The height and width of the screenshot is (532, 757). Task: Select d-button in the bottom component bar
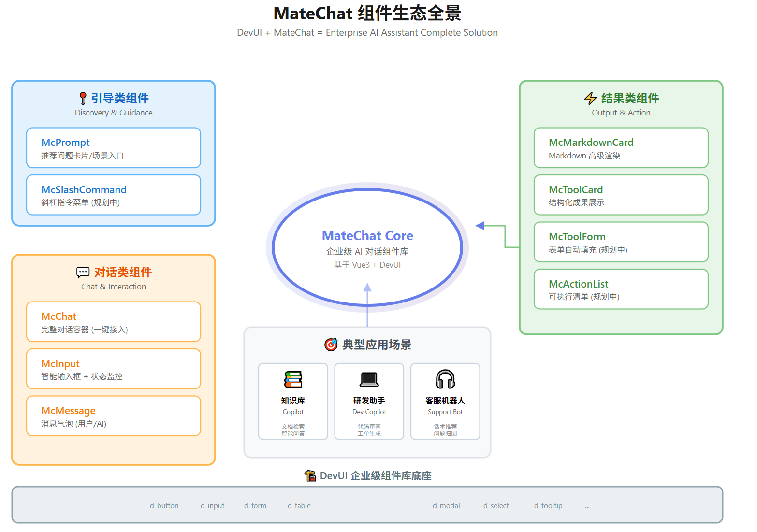tap(164, 505)
